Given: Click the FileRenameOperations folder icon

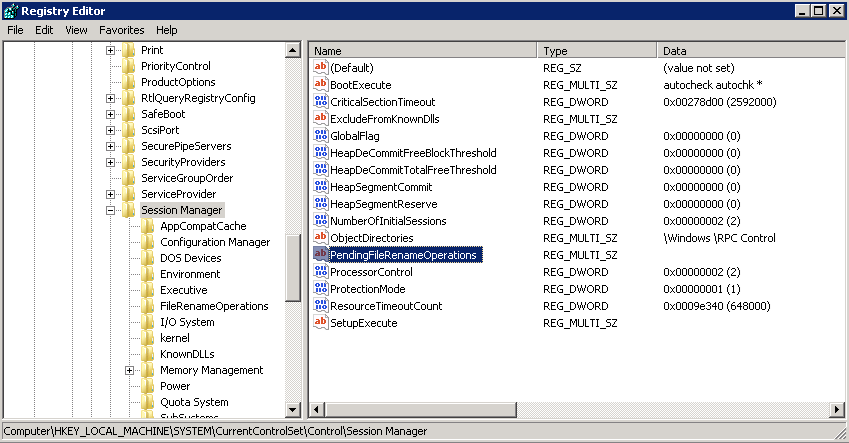Looking at the screenshot, I should (x=148, y=306).
